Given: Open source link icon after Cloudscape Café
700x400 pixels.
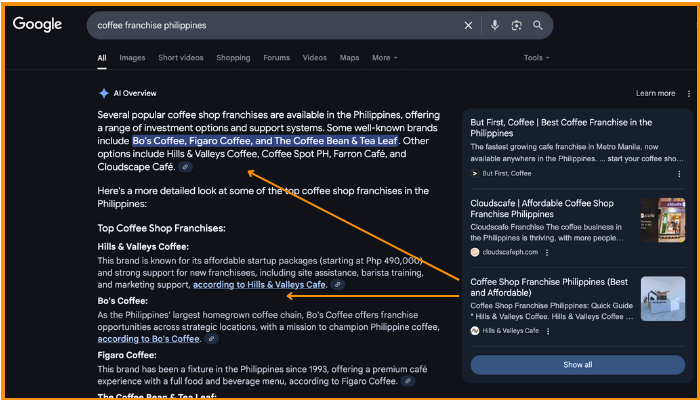Looking at the screenshot, I should tap(186, 167).
